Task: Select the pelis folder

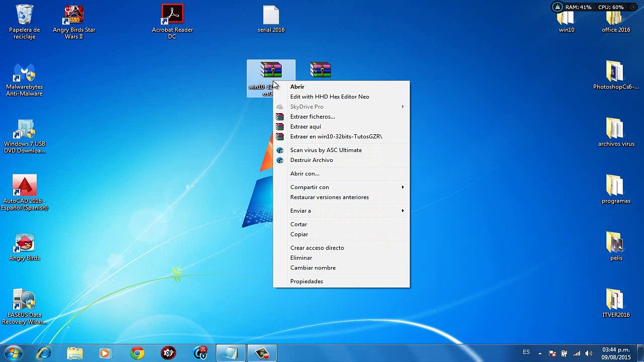Action: (616, 247)
